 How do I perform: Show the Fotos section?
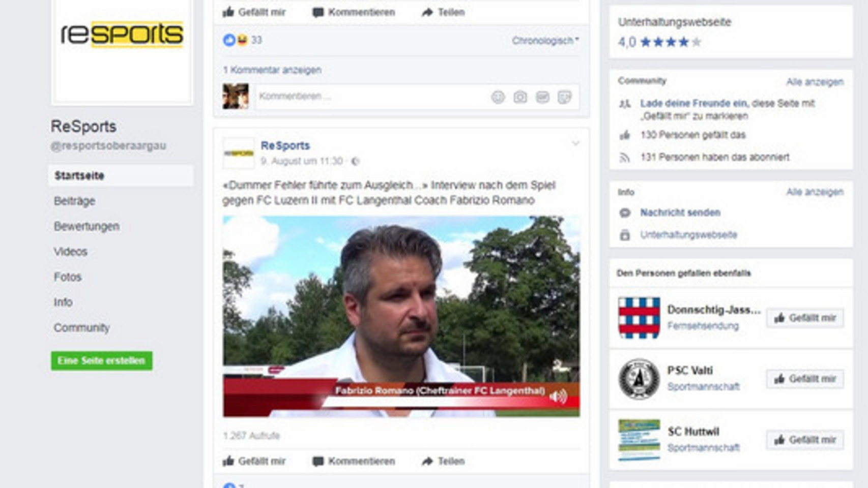68,277
